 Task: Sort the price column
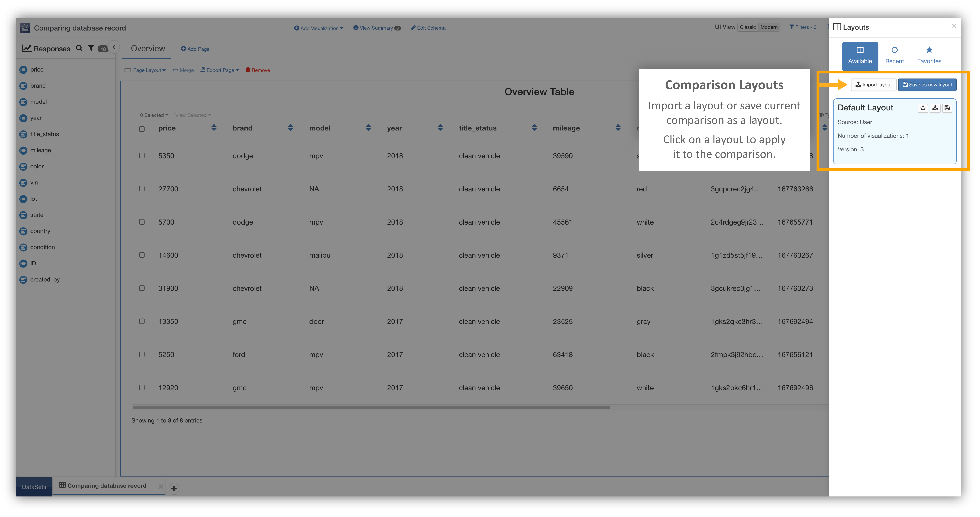coord(214,128)
